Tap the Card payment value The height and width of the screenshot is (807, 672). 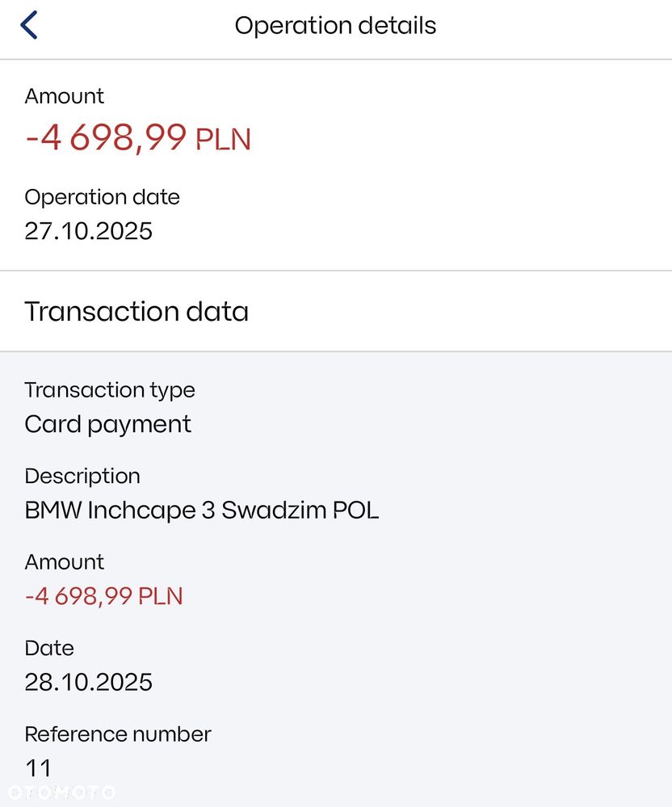click(107, 425)
